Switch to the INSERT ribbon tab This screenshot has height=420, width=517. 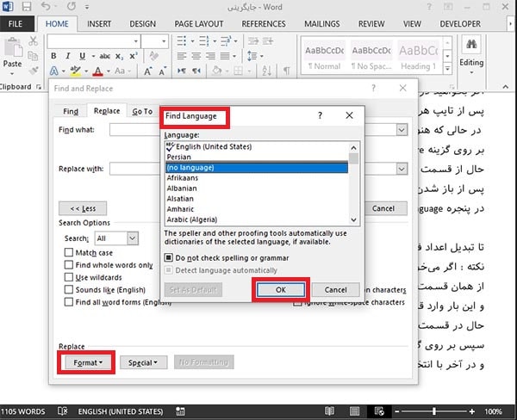point(99,24)
